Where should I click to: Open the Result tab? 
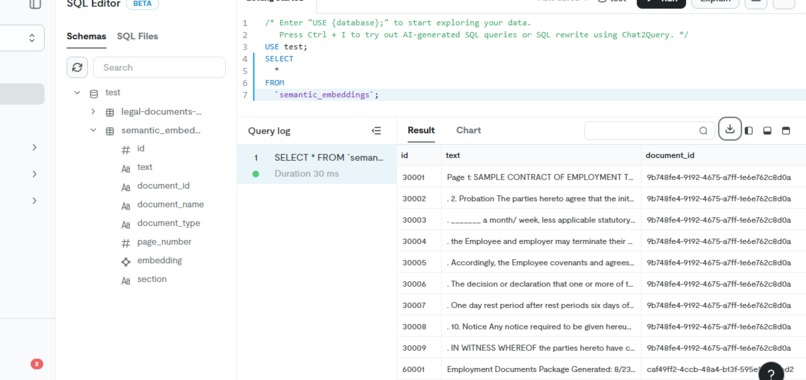coord(421,130)
